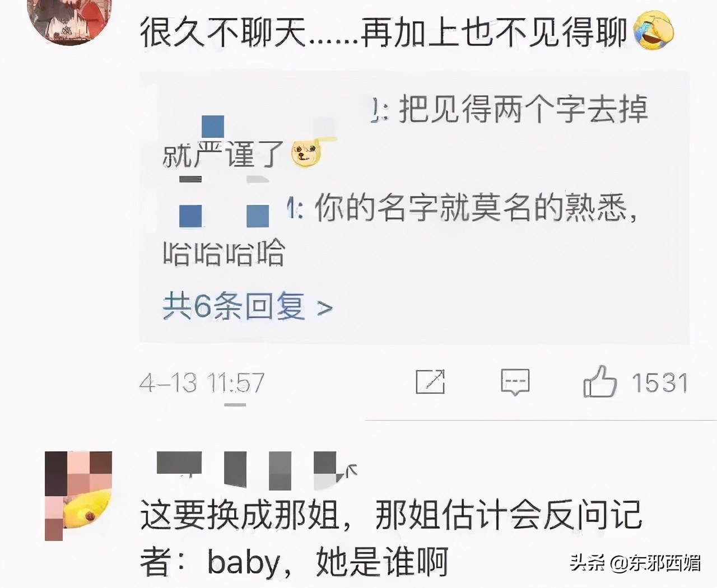Screen dimensions: 717x588
Task: Tap the 头条 @东邪西媚 watermark
Action: click(x=635, y=563)
